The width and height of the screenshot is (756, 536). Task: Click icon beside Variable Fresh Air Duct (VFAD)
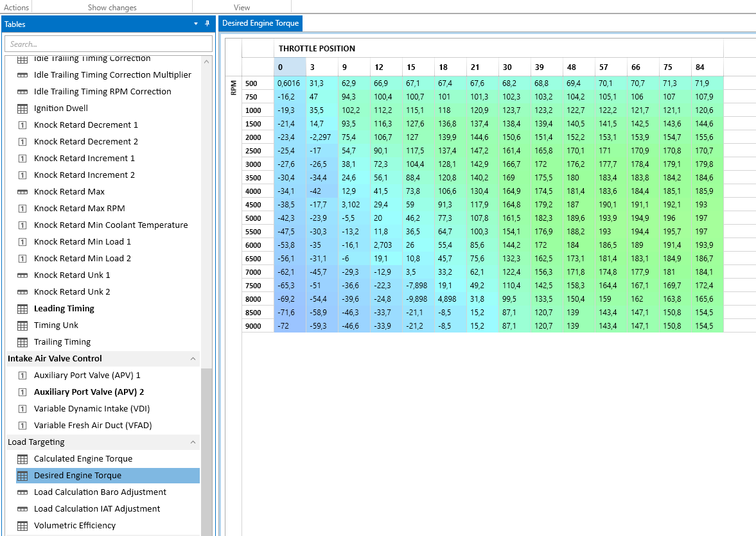[x=22, y=426]
